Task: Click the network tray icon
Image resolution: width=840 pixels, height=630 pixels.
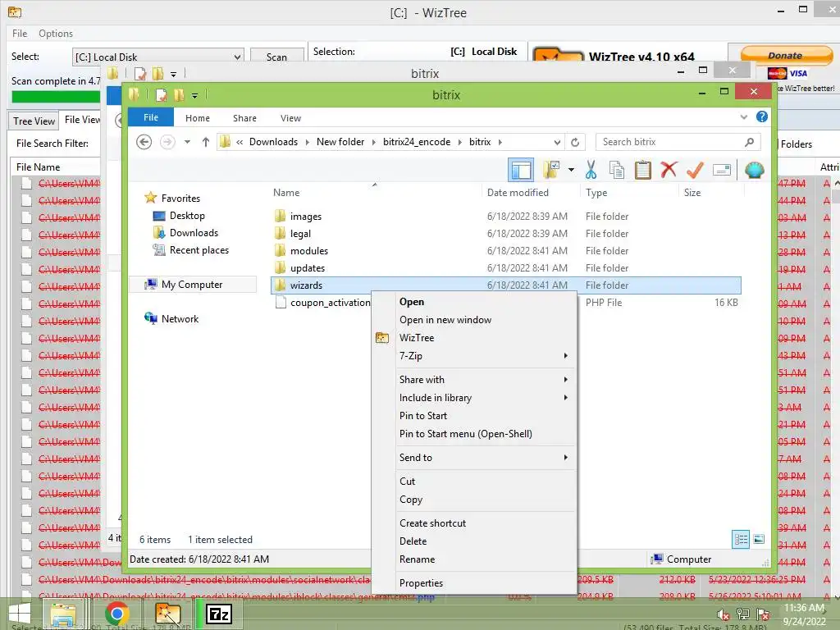Action: [x=743, y=614]
